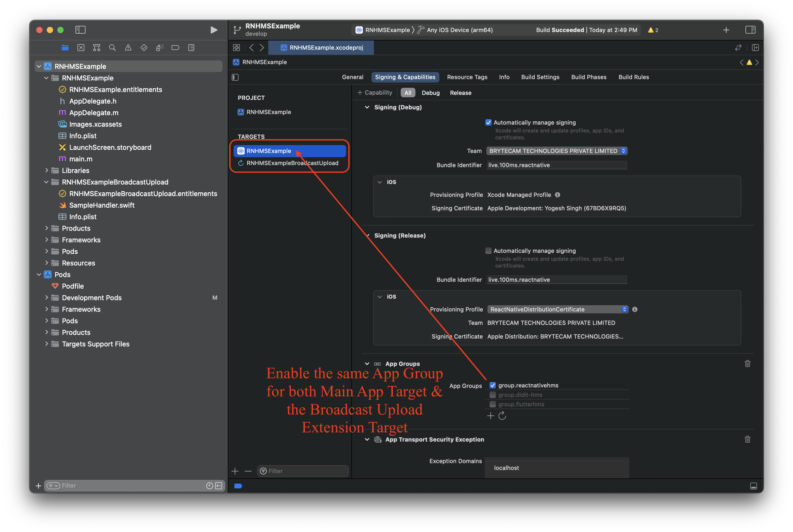Open the Source Control navigator icon
The width and height of the screenshot is (793, 532).
click(x=81, y=48)
